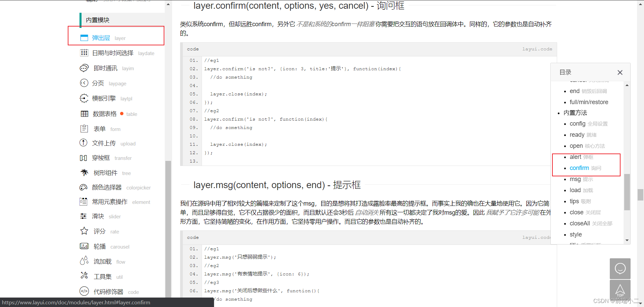Open 评分 rate documentation
644x307 pixels.
pos(106,231)
